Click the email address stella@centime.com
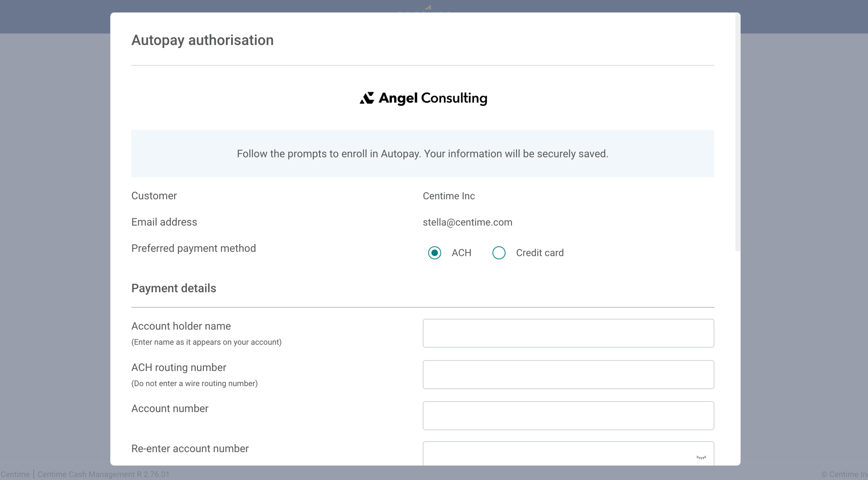 468,222
